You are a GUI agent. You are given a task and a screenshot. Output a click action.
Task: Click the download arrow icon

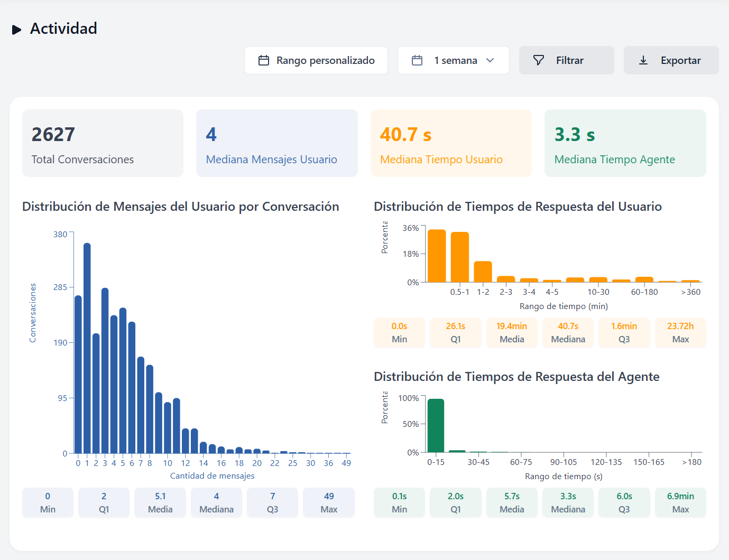643,60
